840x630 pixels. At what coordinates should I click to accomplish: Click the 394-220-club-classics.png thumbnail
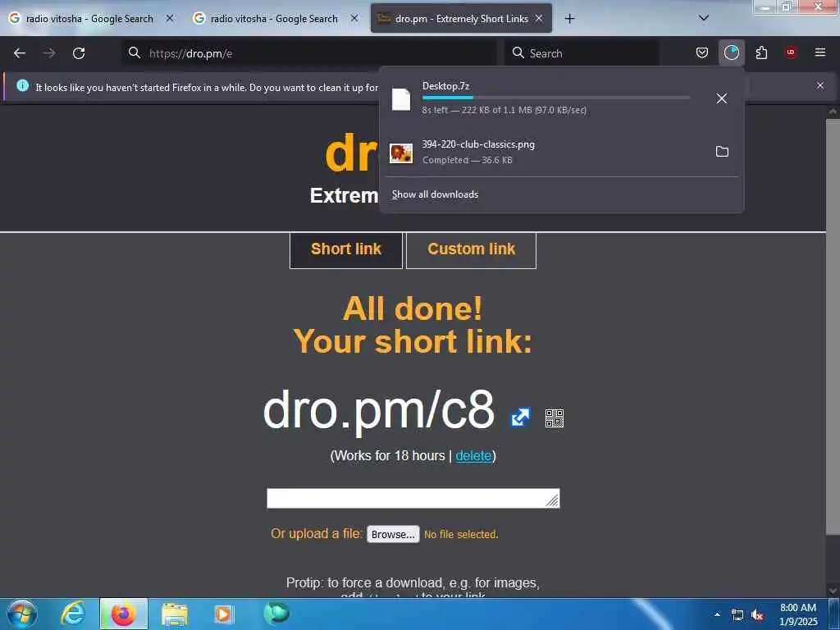point(401,153)
